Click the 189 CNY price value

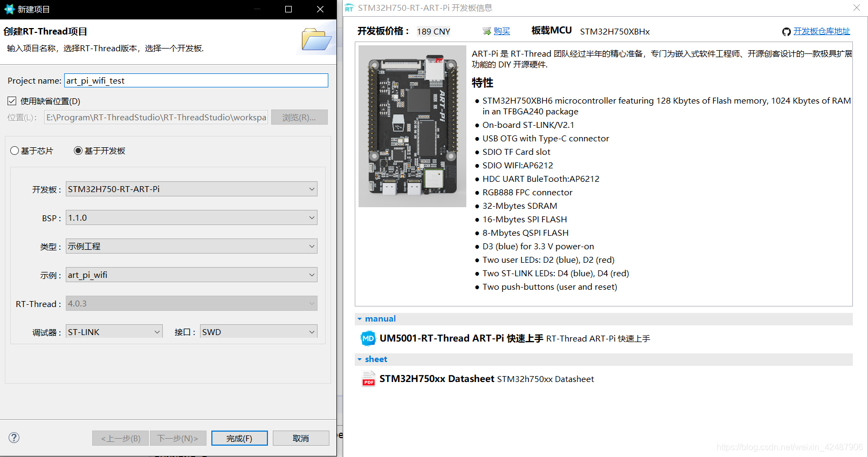(433, 31)
